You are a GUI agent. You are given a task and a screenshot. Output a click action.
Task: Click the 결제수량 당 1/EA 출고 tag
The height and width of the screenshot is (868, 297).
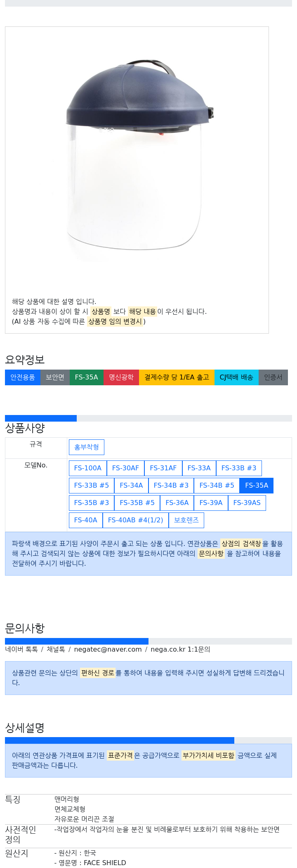coord(177,377)
